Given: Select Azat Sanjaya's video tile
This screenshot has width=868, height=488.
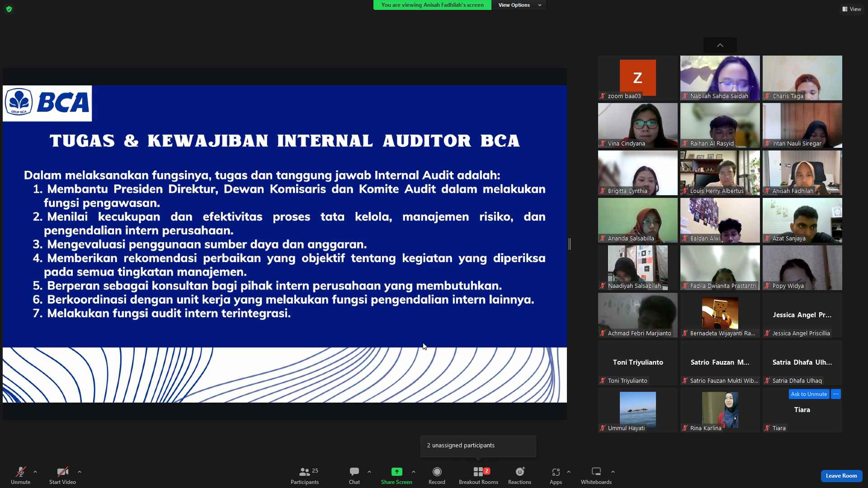Looking at the screenshot, I should (802, 220).
